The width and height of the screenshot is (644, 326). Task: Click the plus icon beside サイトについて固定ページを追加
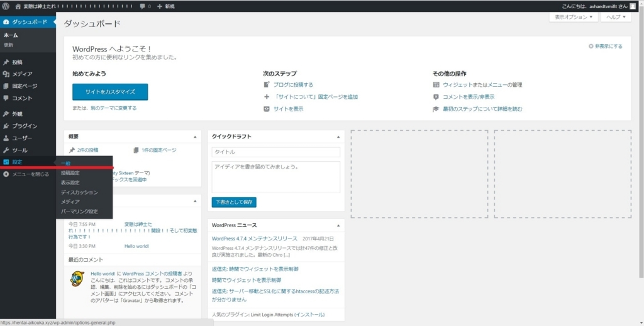pos(267,97)
